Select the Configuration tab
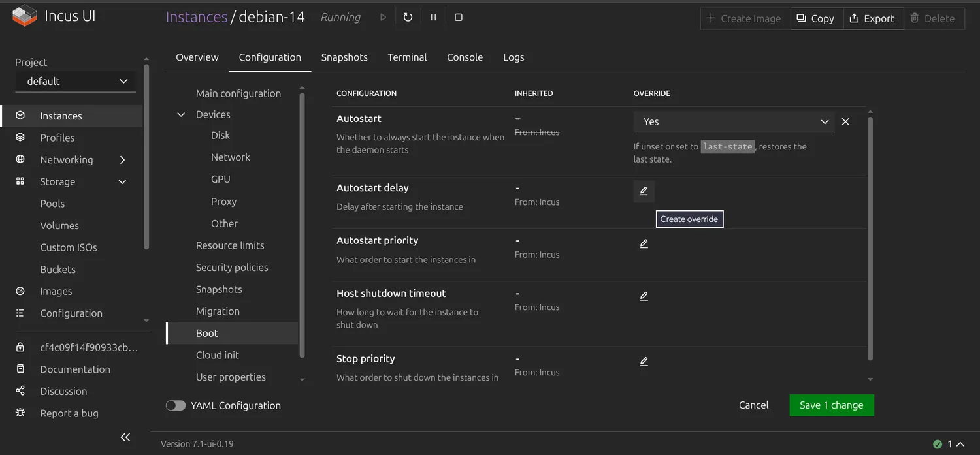Image resolution: width=980 pixels, height=455 pixels. click(x=270, y=57)
